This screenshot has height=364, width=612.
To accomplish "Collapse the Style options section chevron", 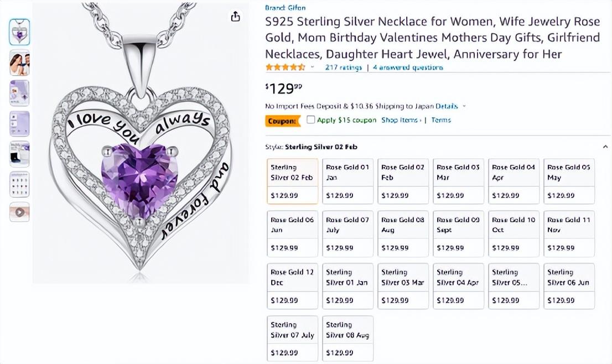I will pos(605,147).
